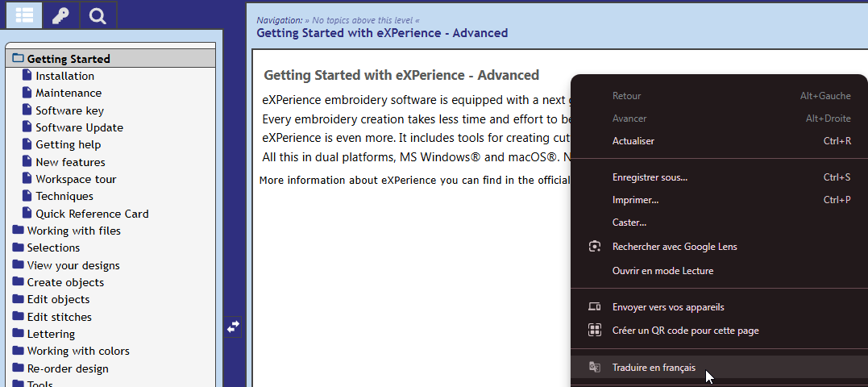This screenshot has height=387, width=868.
Task: Open the Software Update topic
Action: (79, 127)
